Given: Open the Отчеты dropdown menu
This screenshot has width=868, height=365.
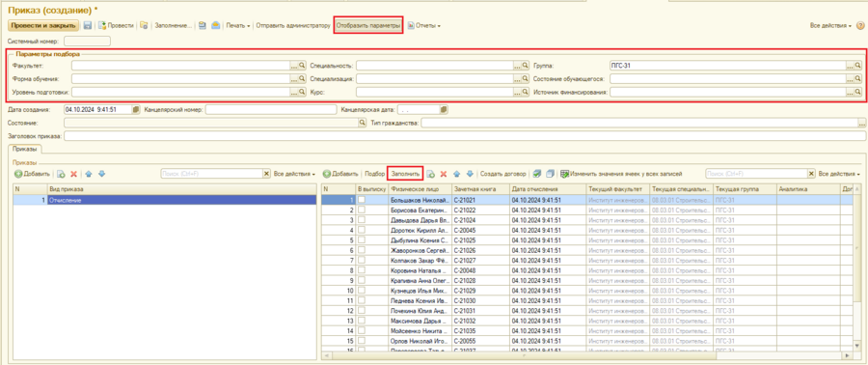Looking at the screenshot, I should 424,25.
